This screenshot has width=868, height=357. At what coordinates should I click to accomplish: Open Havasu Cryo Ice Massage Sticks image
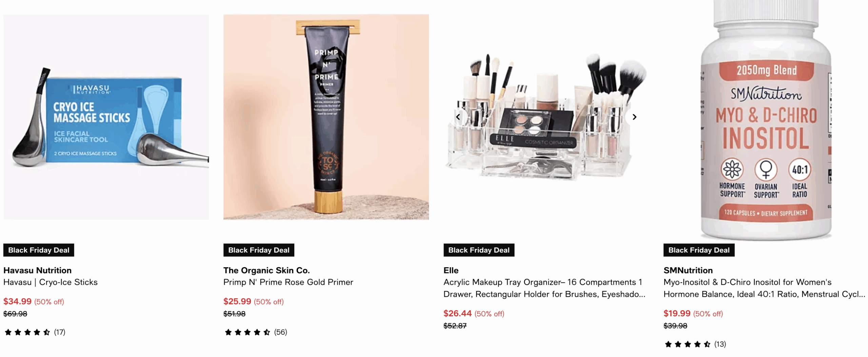(106, 117)
